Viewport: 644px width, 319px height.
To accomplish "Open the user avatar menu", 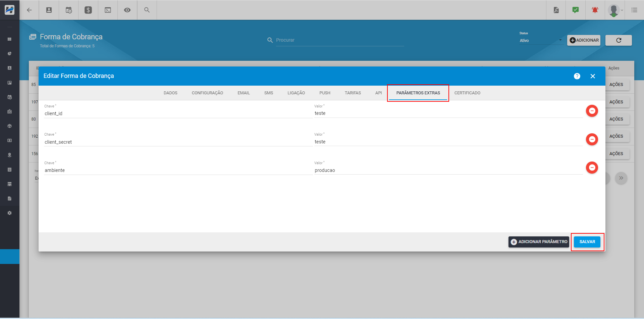I will 615,10.
